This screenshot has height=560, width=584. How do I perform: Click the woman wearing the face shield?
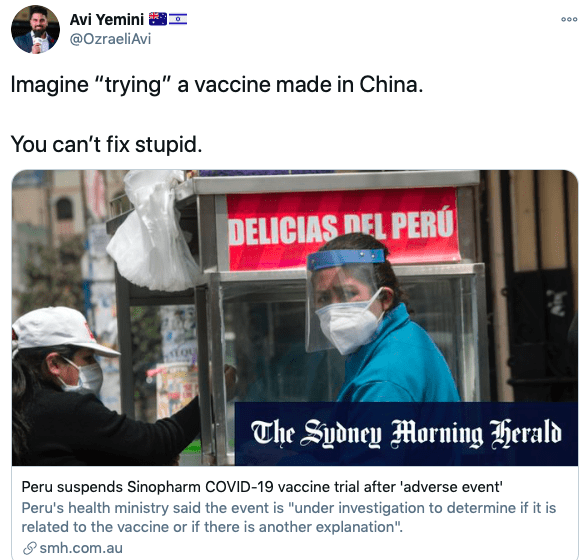[380, 320]
